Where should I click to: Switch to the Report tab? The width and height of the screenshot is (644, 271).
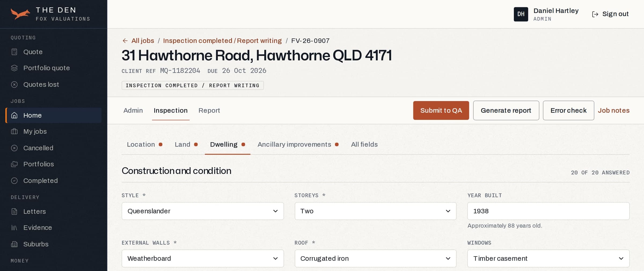coord(209,111)
